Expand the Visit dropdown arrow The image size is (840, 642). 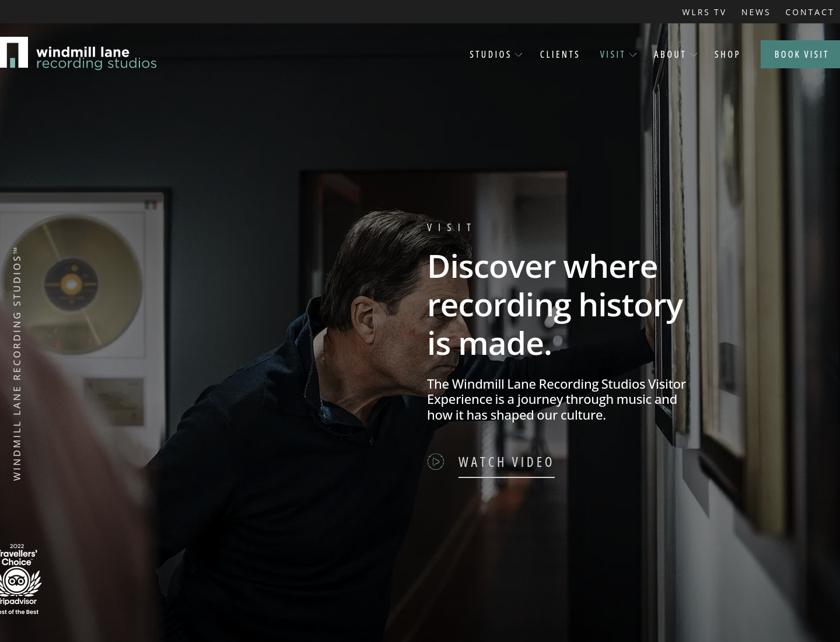tap(633, 55)
